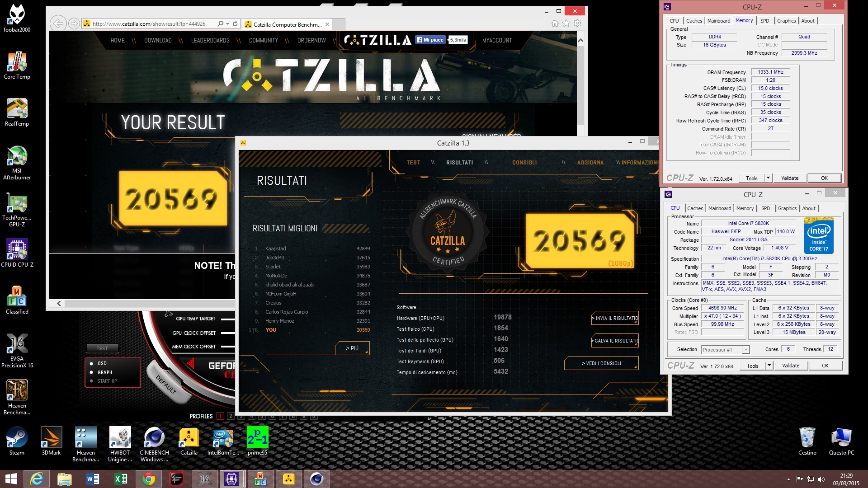Open MSI Afterburner desktop icon
Screen dimensions: 868x488
[x=17, y=163]
